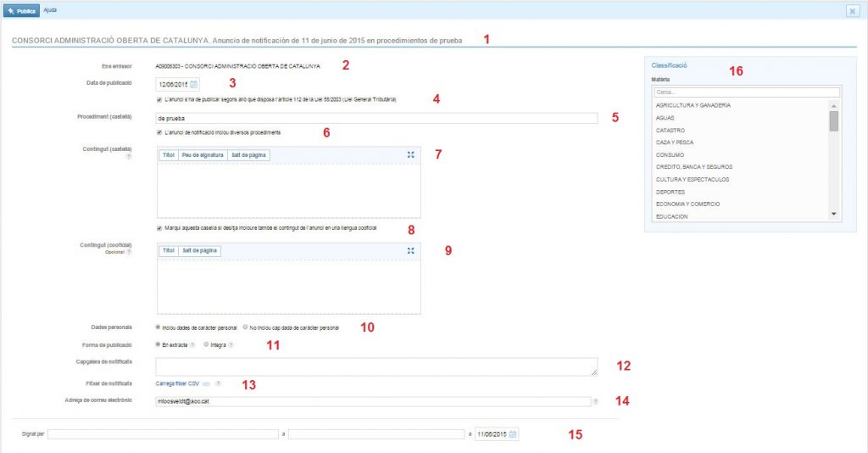Click the second Signat per place field
Screen dimensions: 868x453
(376, 434)
